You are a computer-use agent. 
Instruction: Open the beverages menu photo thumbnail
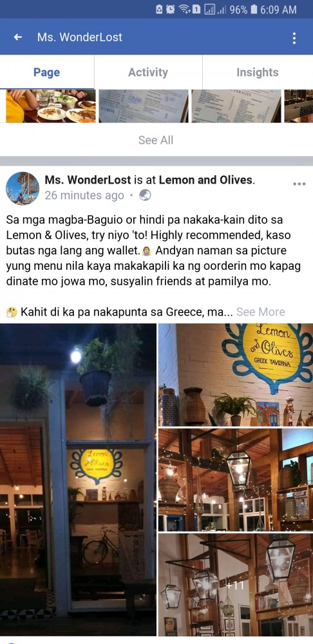pyautogui.click(x=236, y=106)
